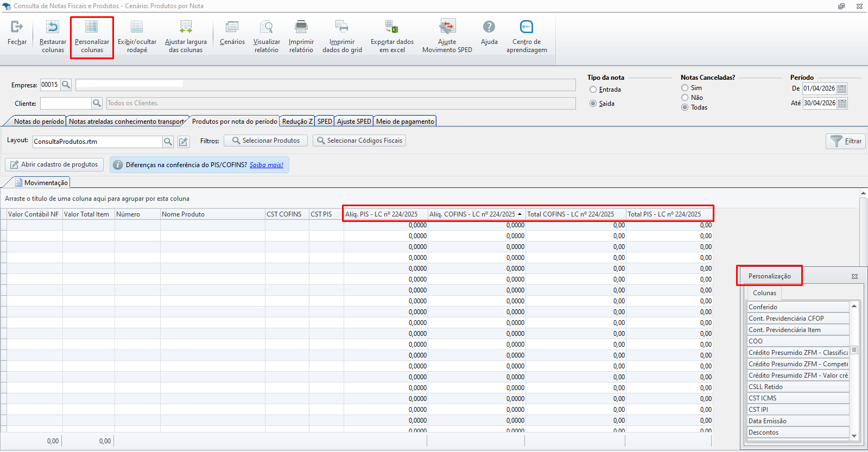Screen dimensions: 868x452
Task: Sort by CST PIS column header
Action: click(x=326, y=214)
